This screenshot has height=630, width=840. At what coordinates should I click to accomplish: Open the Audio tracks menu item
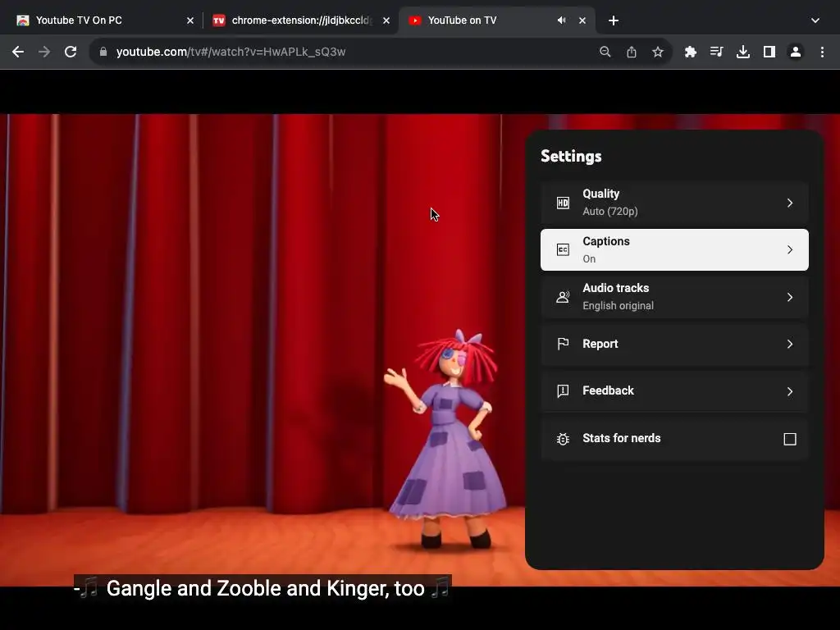[674, 297]
